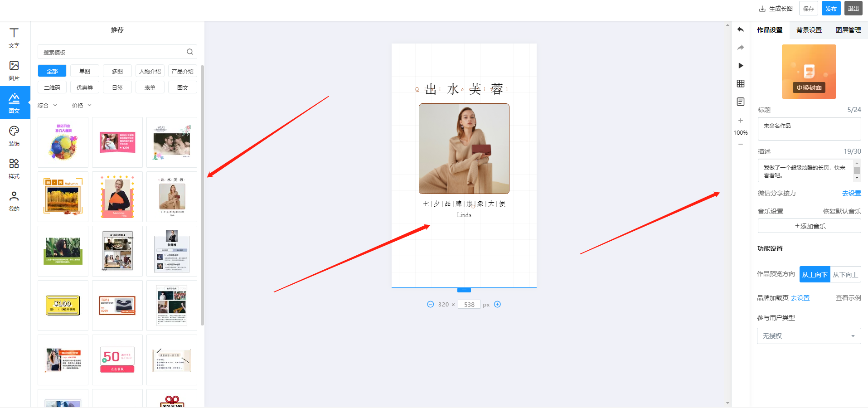Viewport: 868px width, 408px height.
Task: Open the 样式 styles panel
Action: 14,169
